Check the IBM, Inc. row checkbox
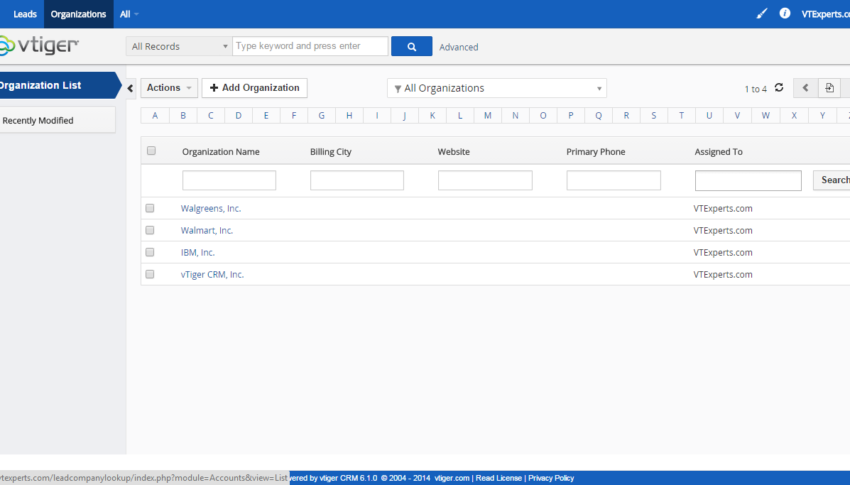 click(150, 252)
